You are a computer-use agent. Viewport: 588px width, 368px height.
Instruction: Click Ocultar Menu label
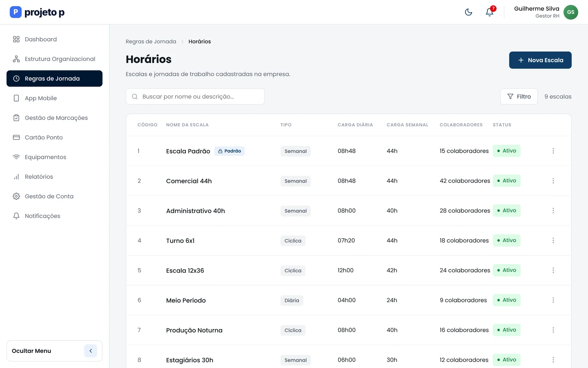pyautogui.click(x=31, y=351)
